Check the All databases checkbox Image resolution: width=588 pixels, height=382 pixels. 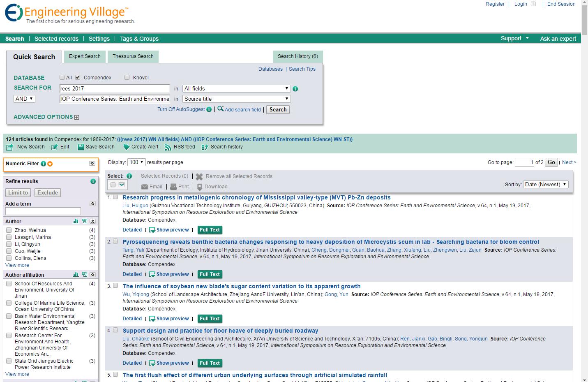point(62,77)
